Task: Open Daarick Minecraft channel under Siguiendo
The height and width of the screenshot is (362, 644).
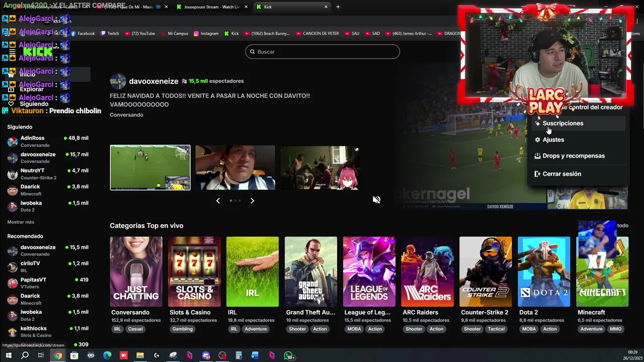Action: pos(48,190)
